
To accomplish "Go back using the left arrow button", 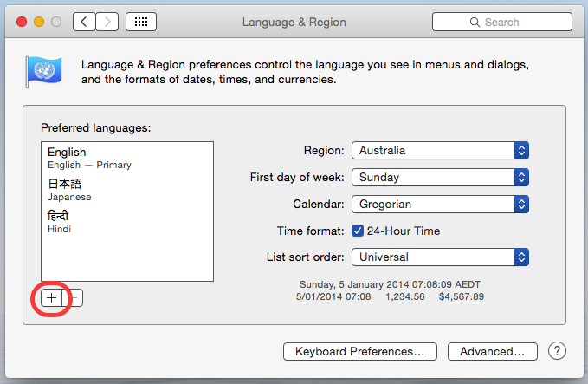I will (84, 22).
